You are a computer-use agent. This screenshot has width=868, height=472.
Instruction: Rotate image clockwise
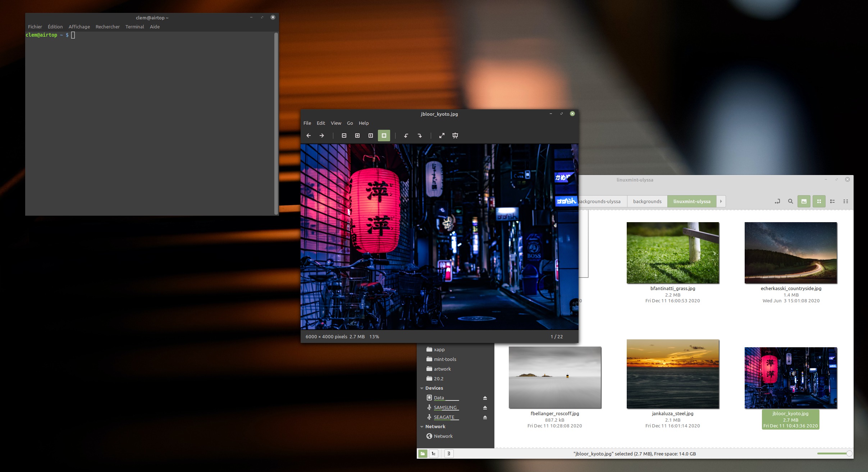tap(420, 136)
